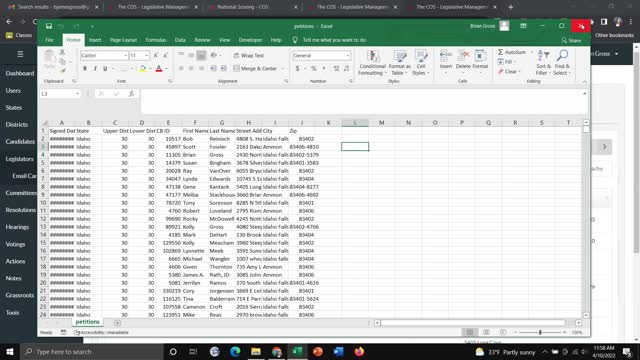Switch to the Formulas ribbon tab

[156, 40]
